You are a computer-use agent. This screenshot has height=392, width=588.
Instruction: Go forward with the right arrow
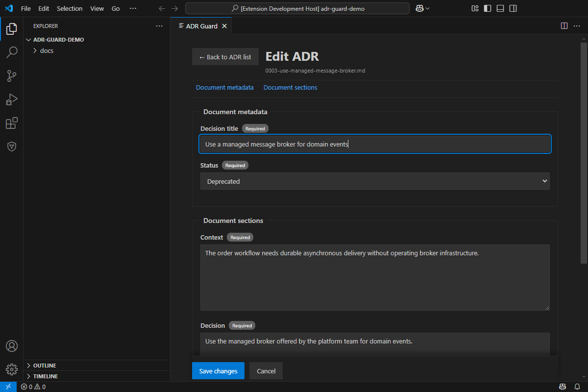tap(175, 8)
